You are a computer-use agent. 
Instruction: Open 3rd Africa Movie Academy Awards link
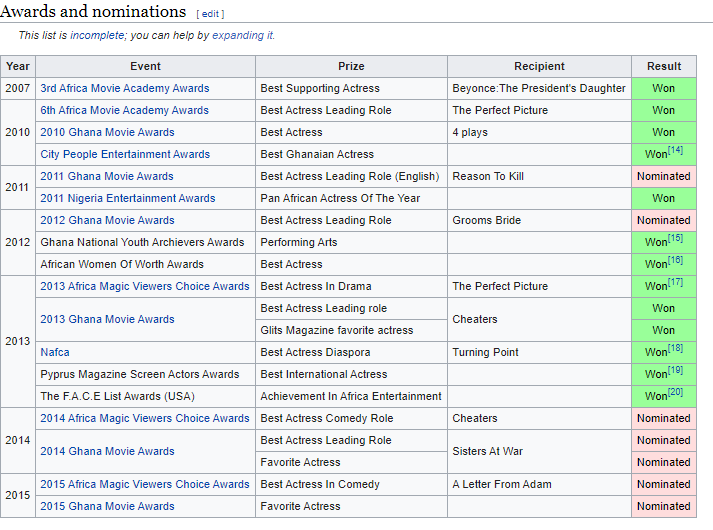click(x=125, y=88)
